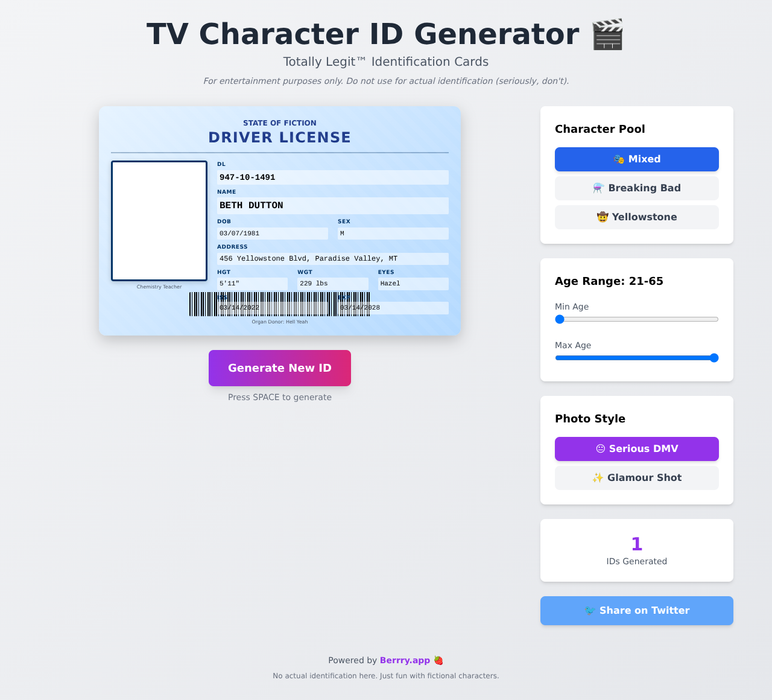Open the Berrry.app link

coord(405,660)
